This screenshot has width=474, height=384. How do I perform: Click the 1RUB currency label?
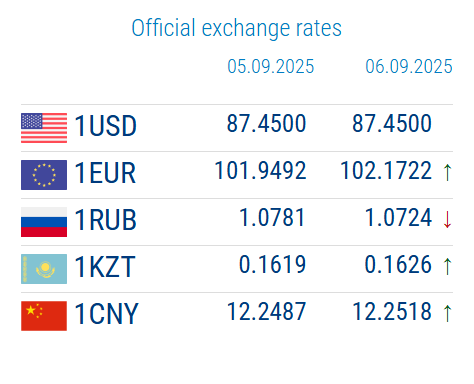[x=105, y=220]
